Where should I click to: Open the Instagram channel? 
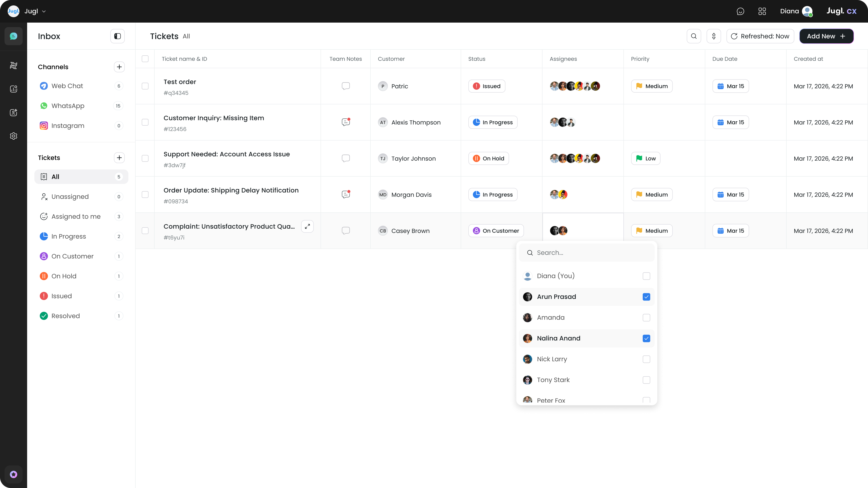click(x=81, y=126)
